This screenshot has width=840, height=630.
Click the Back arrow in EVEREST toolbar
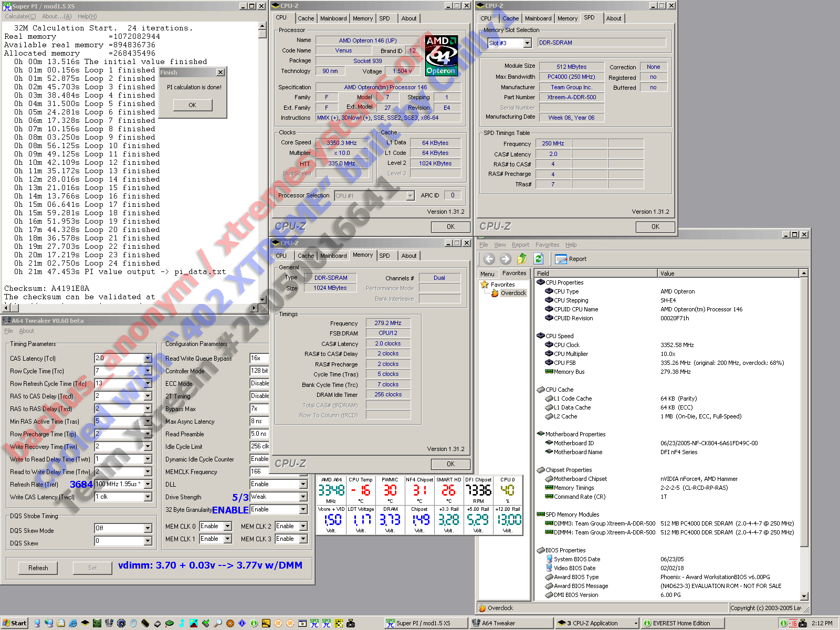(x=489, y=259)
